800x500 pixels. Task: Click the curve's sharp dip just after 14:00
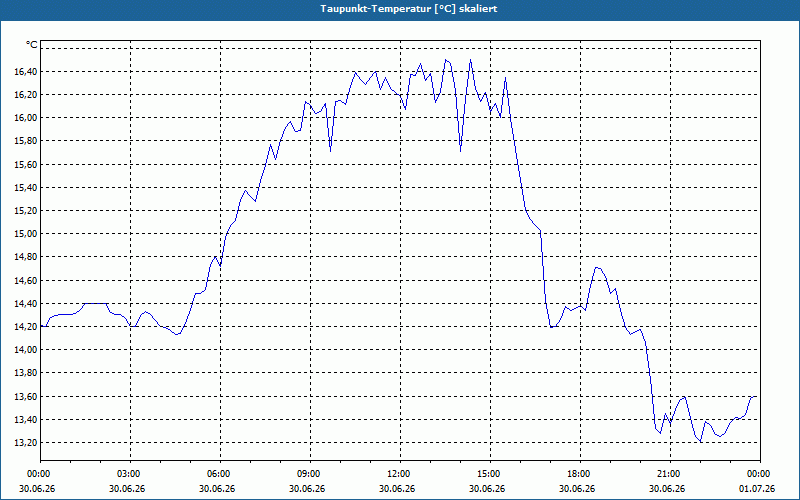coord(460,151)
